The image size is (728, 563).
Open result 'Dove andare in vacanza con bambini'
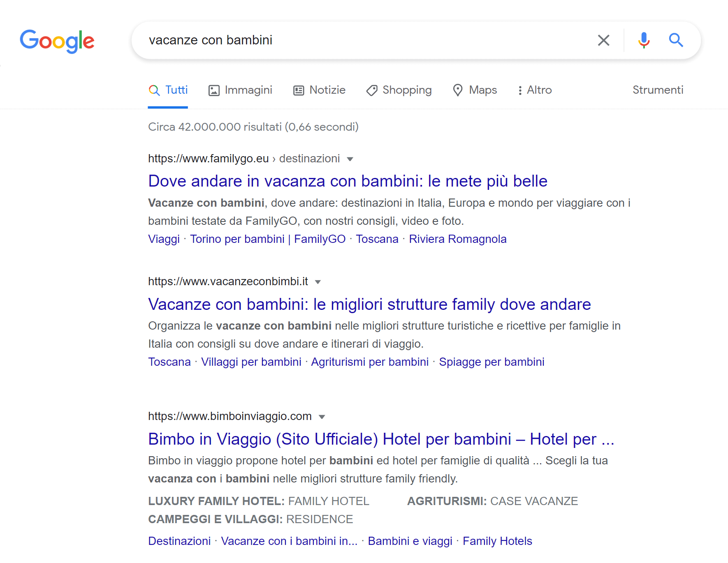click(348, 181)
